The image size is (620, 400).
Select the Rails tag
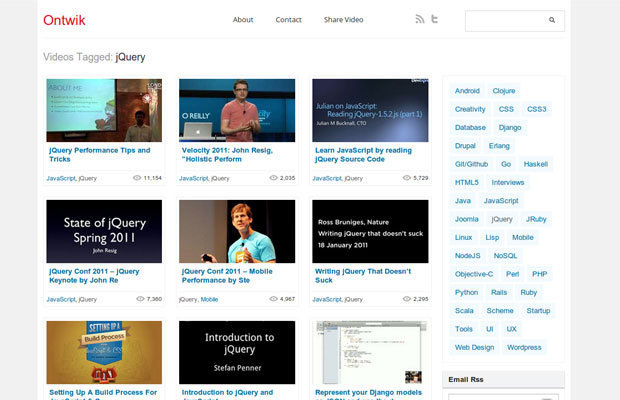pyautogui.click(x=499, y=292)
